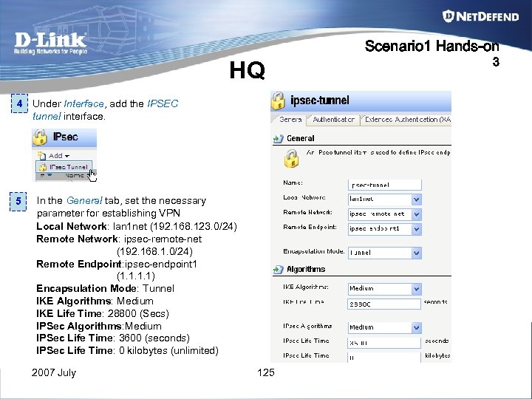
Task: Open the Encapsulation Mode dropdown
Action: point(384,253)
